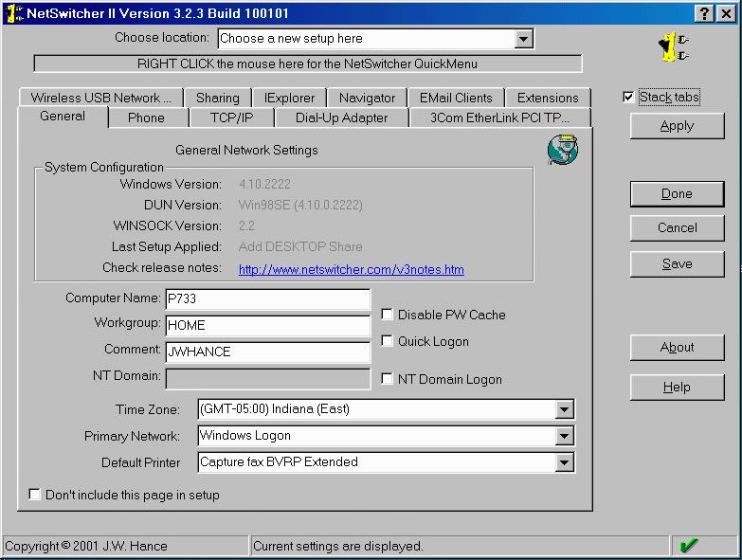Tick Don't include this page in setup
This screenshot has width=742, height=560.
pos(34,495)
